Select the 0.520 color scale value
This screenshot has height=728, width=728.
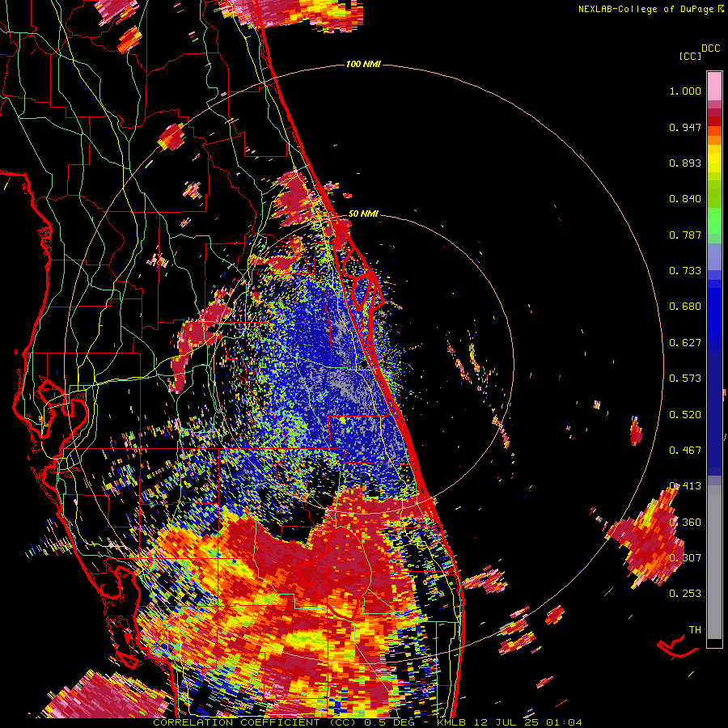tap(685, 415)
